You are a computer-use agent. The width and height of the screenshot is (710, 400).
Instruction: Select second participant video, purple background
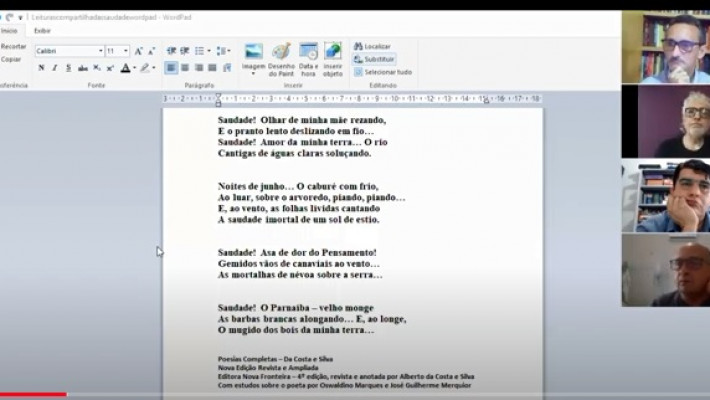666,121
